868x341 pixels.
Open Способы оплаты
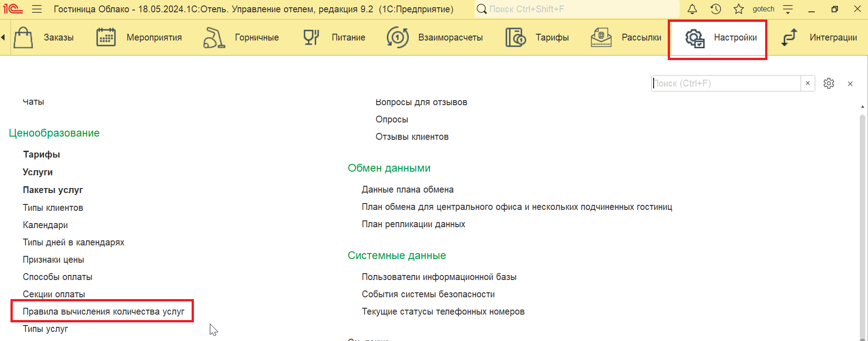pos(57,277)
